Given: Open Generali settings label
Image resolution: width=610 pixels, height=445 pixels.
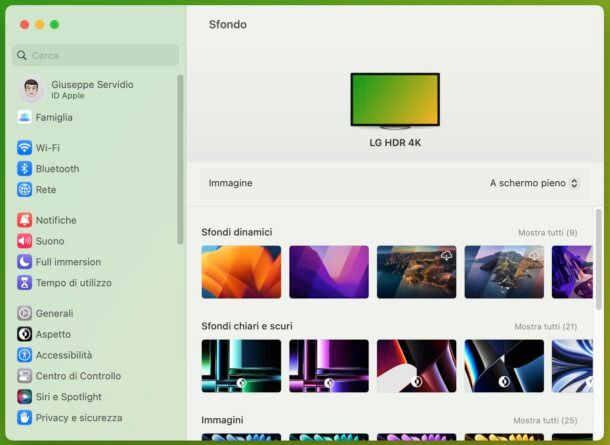Looking at the screenshot, I should click(x=54, y=313).
